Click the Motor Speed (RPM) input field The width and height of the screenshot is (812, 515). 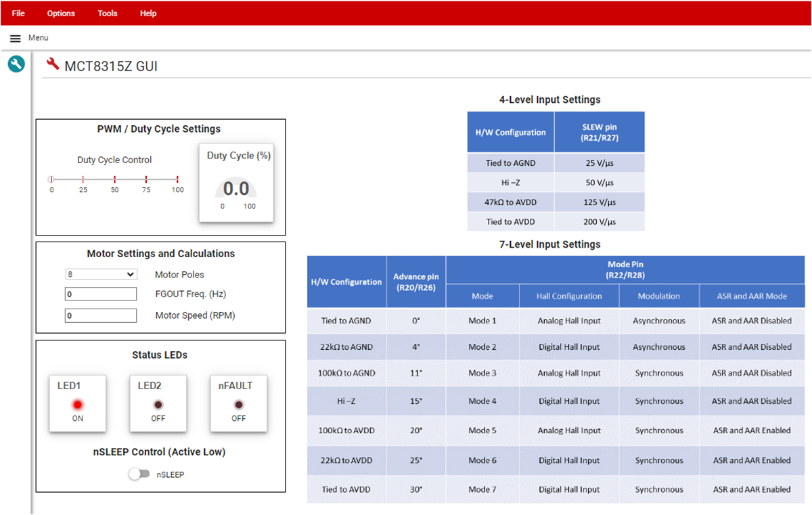click(101, 315)
